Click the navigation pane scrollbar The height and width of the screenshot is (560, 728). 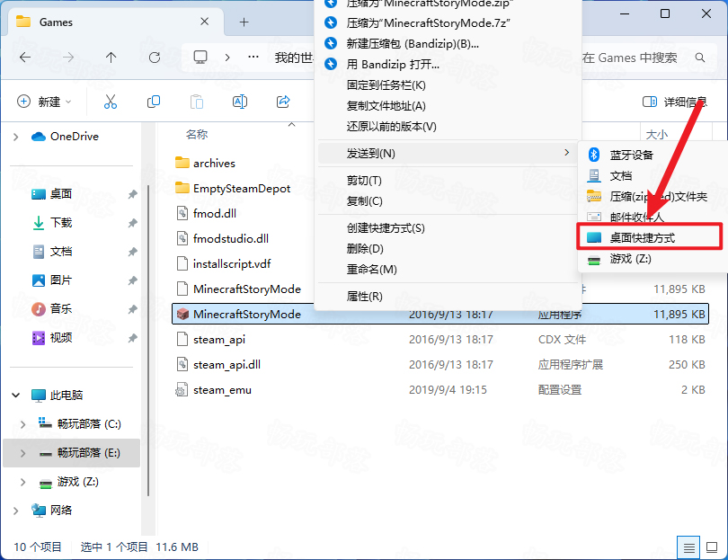tap(148, 342)
